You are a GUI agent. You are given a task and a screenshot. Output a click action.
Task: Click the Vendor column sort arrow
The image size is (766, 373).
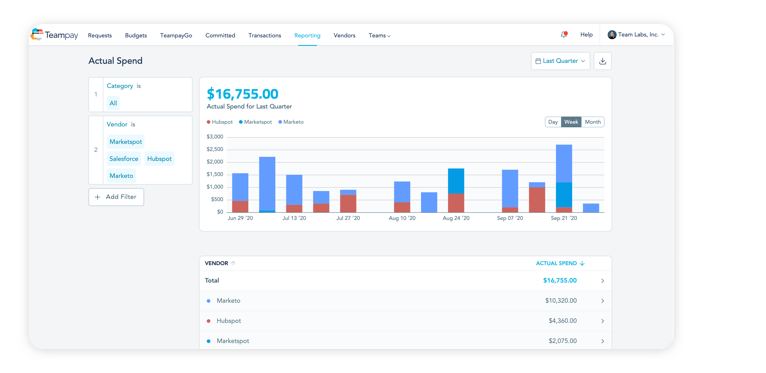[233, 263]
